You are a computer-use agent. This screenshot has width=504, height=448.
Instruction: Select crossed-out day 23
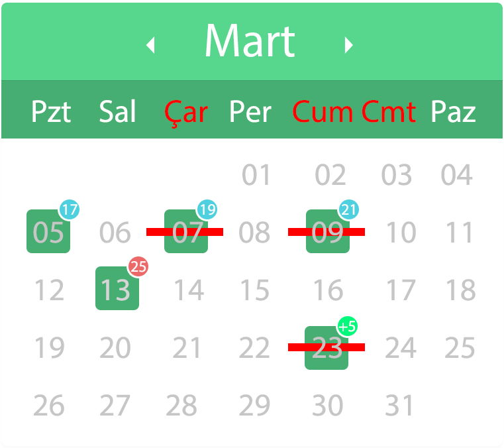pos(326,349)
